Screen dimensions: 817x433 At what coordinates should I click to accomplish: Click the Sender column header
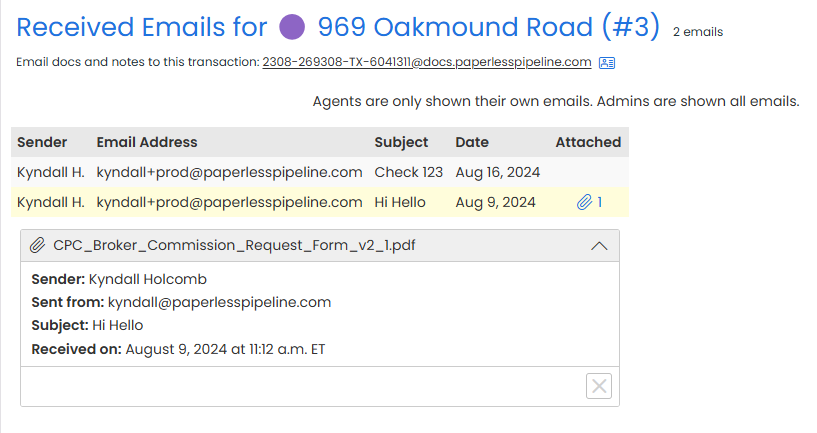[x=42, y=142]
